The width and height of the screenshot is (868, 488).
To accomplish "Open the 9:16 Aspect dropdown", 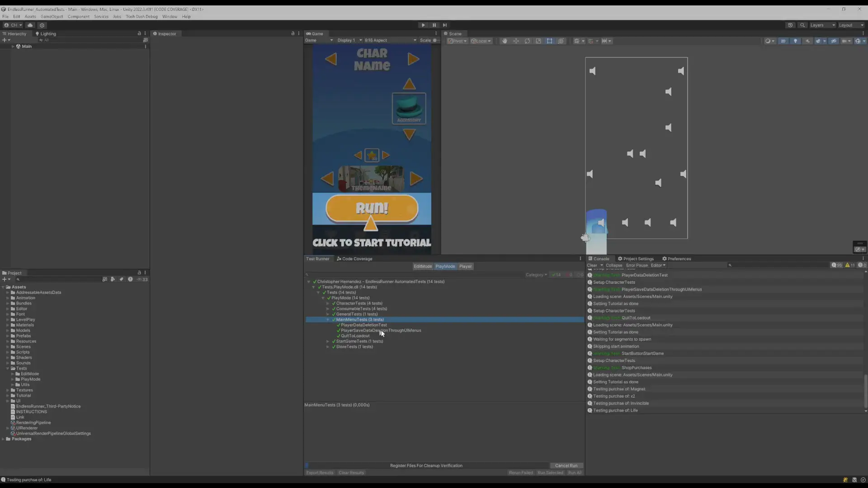I will pos(390,41).
